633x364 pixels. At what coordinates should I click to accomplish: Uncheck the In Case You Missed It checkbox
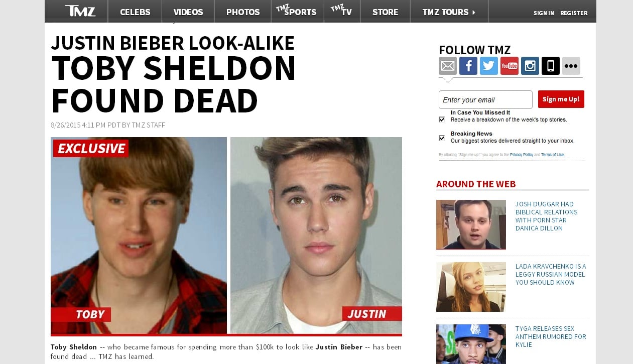tap(442, 119)
